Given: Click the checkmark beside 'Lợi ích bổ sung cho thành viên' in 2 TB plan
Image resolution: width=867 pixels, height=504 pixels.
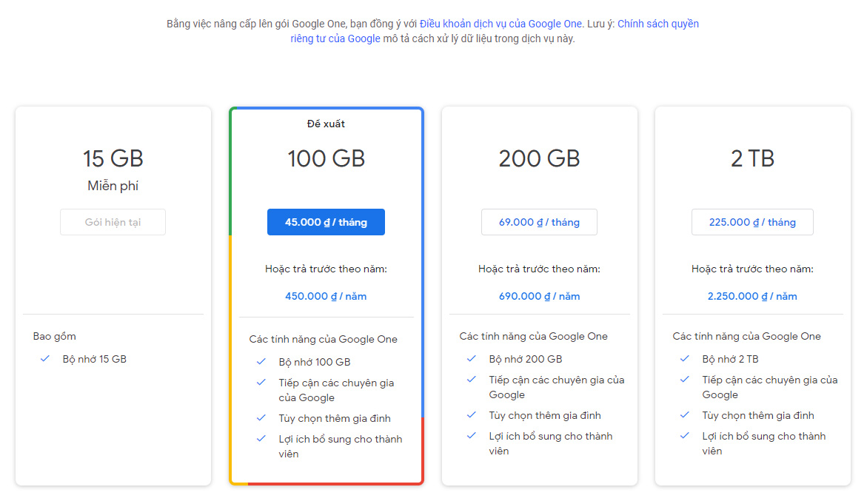Looking at the screenshot, I should (684, 436).
